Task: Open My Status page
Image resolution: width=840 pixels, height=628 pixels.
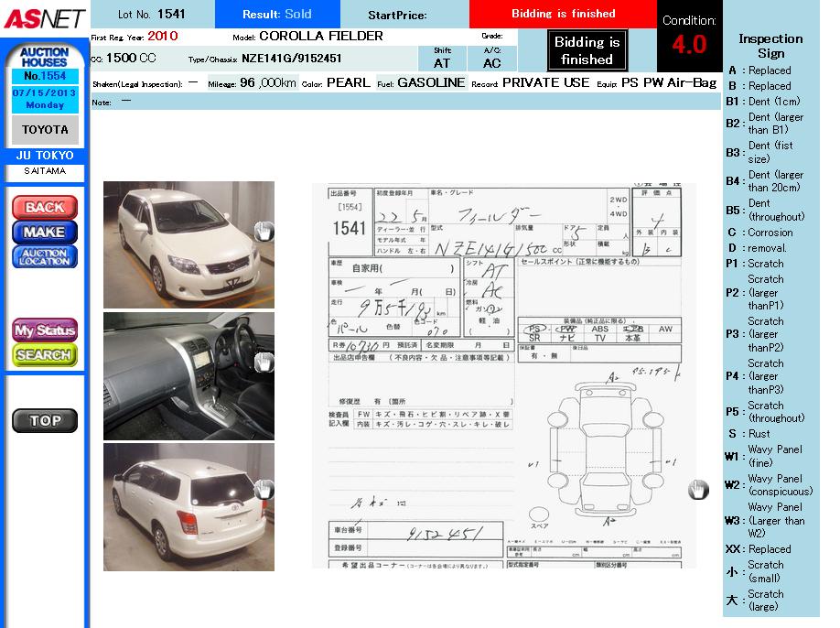Action: 44,330
